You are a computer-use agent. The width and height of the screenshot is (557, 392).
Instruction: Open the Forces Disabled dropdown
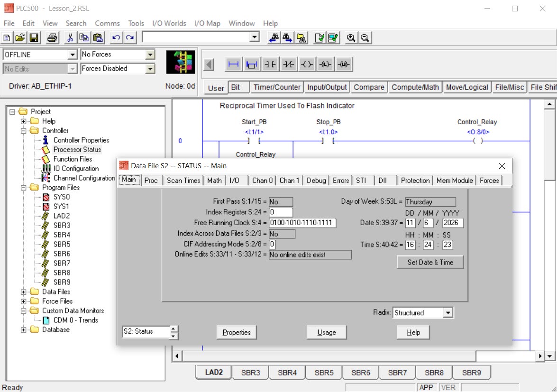click(x=151, y=69)
